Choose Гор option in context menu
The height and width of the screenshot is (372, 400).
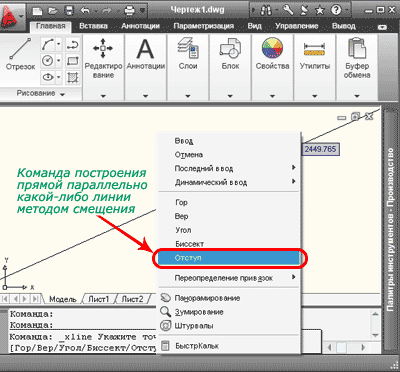(230, 203)
